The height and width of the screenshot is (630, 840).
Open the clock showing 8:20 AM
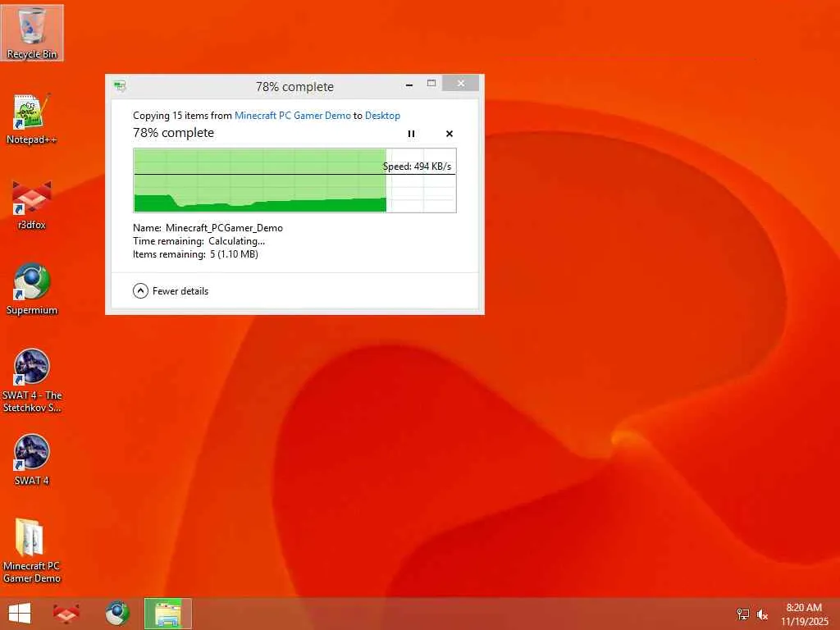coord(804,614)
